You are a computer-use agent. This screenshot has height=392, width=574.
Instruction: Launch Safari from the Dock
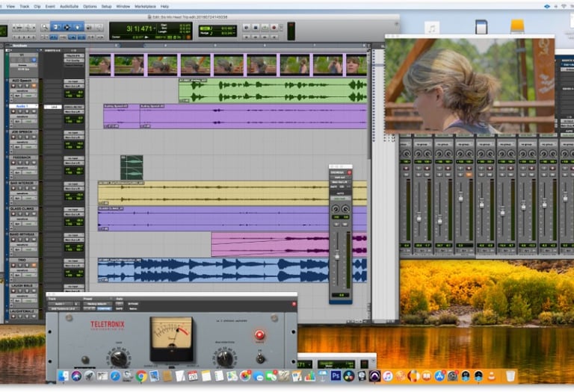point(115,376)
